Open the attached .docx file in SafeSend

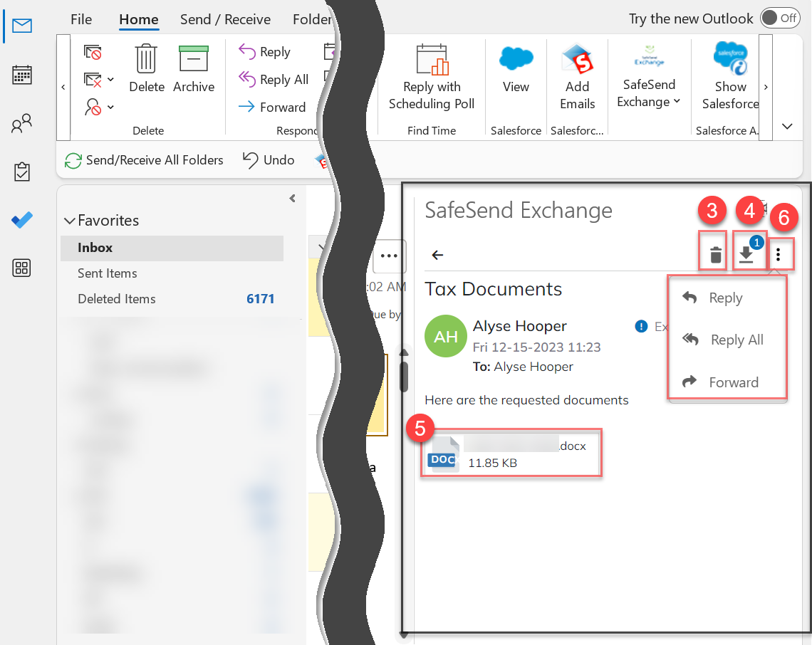coord(510,453)
